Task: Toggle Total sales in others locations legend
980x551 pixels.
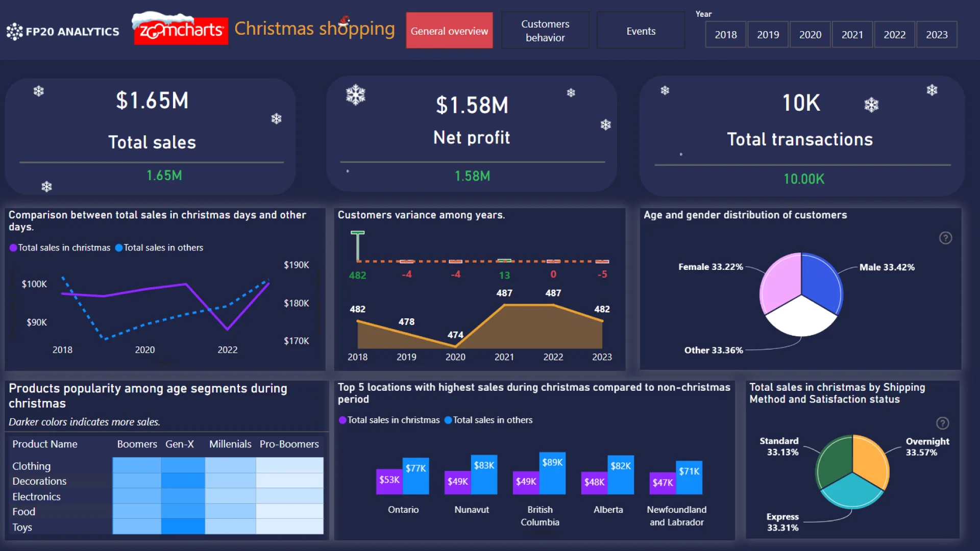Action: (x=488, y=420)
